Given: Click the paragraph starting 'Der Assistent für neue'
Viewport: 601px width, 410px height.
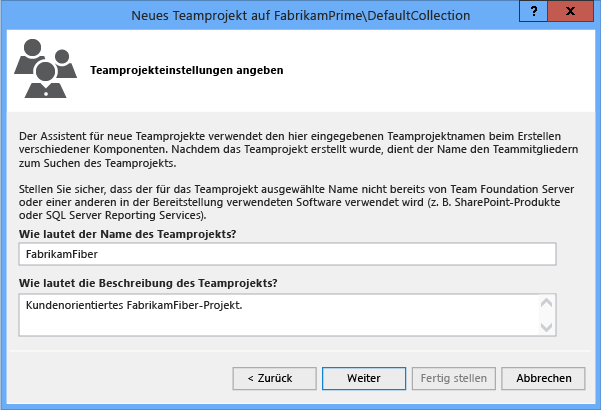Looking at the screenshot, I should point(298,150).
